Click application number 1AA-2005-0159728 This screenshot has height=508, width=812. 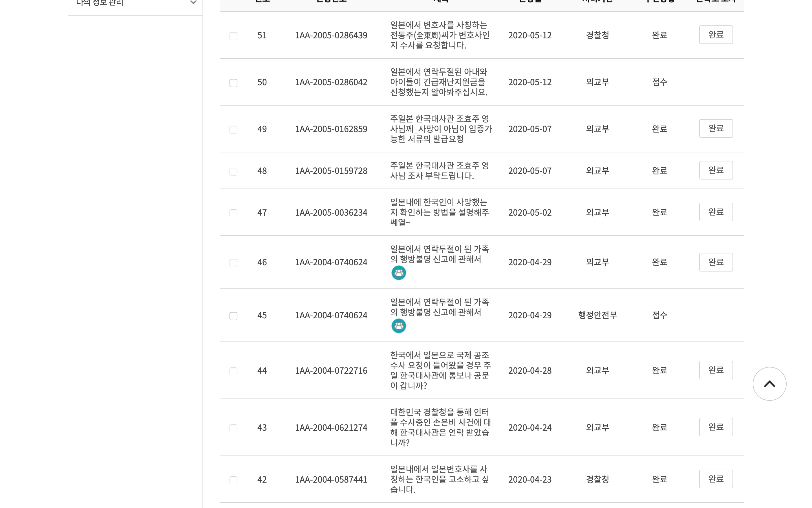click(x=331, y=171)
